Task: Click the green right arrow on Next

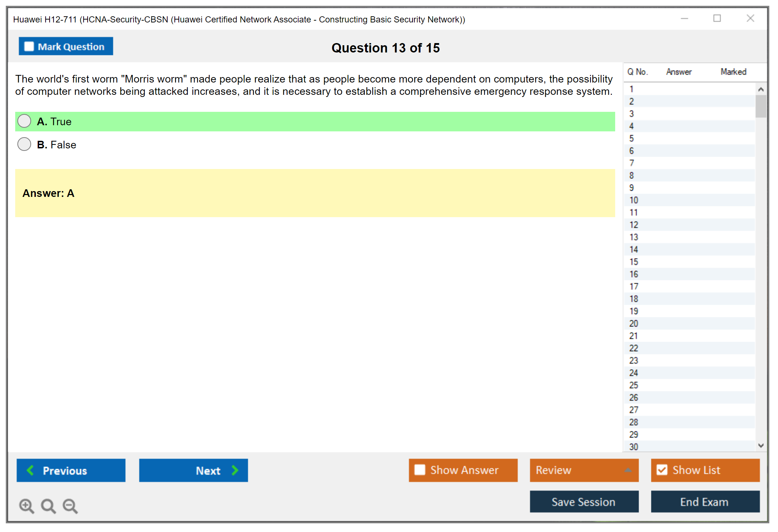Action: tap(235, 470)
